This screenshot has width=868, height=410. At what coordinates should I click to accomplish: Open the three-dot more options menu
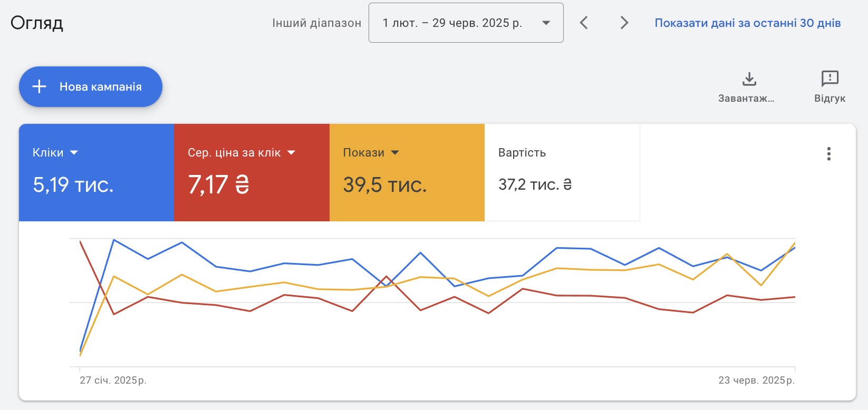828,153
